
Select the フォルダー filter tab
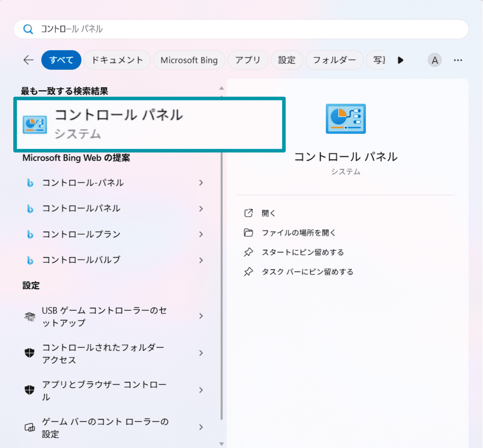[334, 60]
